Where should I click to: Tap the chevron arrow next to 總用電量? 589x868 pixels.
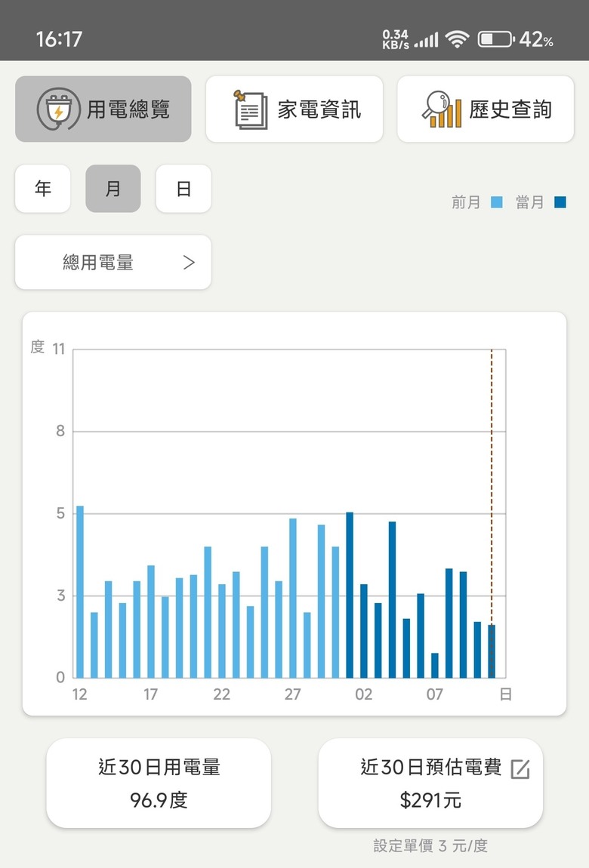189,263
